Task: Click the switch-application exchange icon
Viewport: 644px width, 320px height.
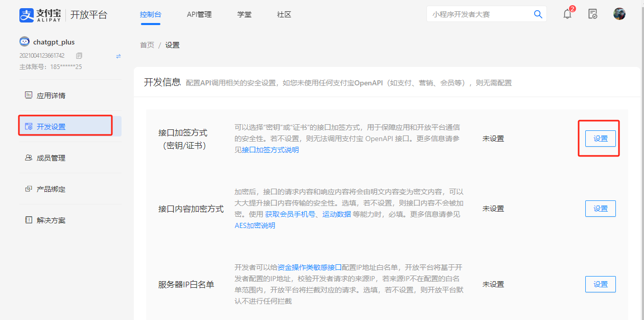Action: click(x=118, y=55)
